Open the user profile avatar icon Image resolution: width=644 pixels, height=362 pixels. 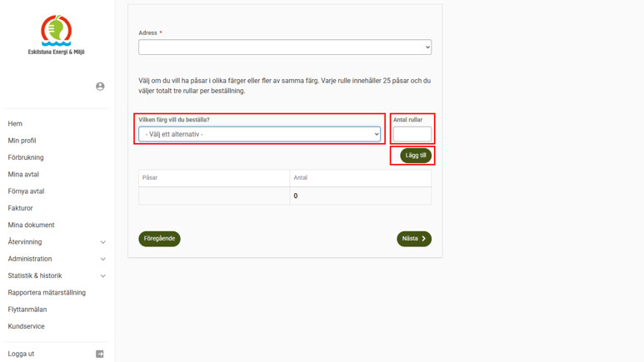pos(100,87)
